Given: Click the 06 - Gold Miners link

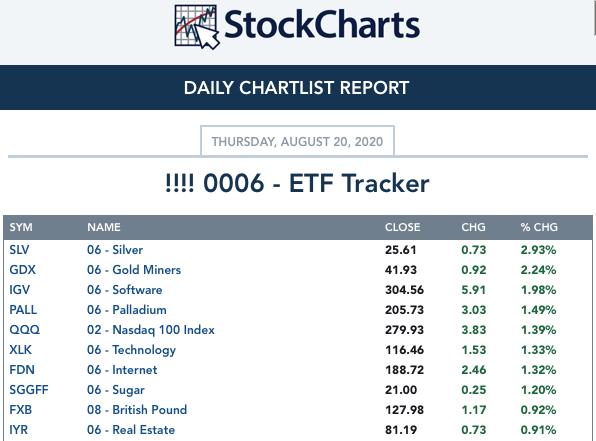Looking at the screenshot, I should 134,270.
